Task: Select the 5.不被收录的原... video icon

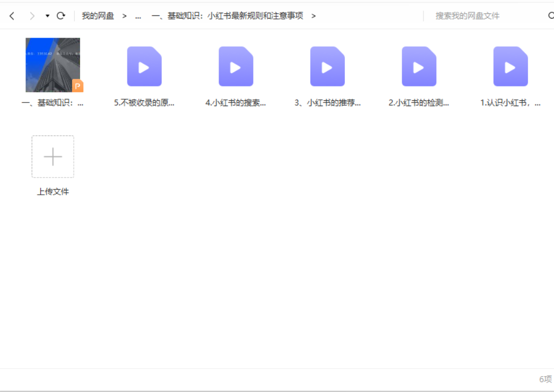Action: [x=144, y=66]
